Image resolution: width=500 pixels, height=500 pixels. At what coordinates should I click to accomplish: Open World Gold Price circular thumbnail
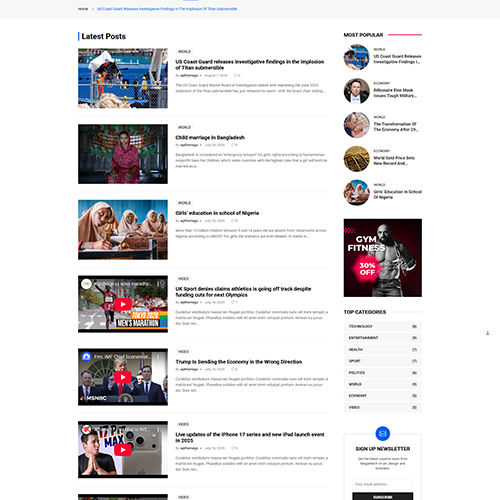click(x=357, y=159)
